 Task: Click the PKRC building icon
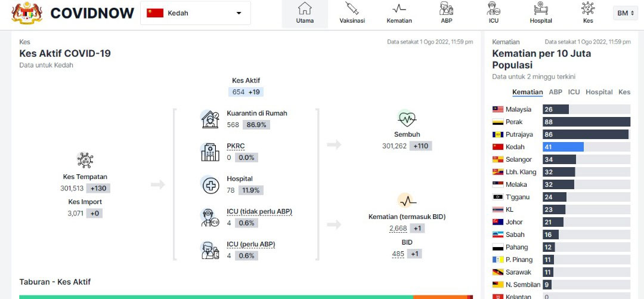pos(210,152)
